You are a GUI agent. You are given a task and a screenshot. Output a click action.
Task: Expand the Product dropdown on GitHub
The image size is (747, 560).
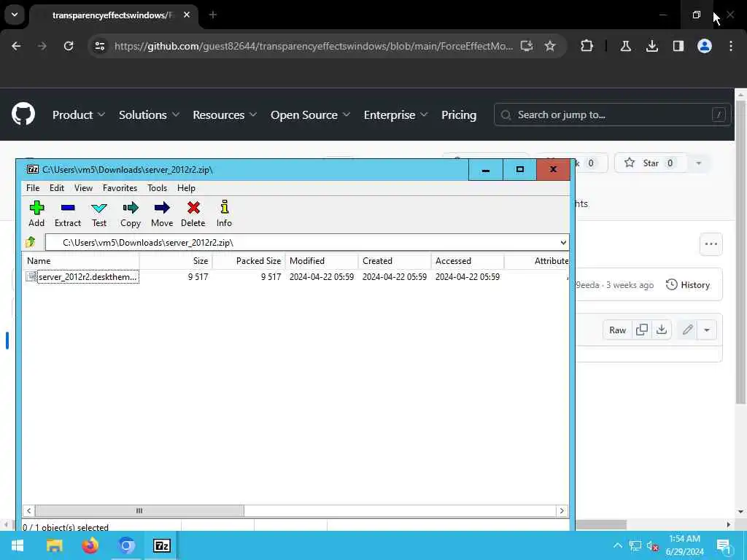click(79, 114)
